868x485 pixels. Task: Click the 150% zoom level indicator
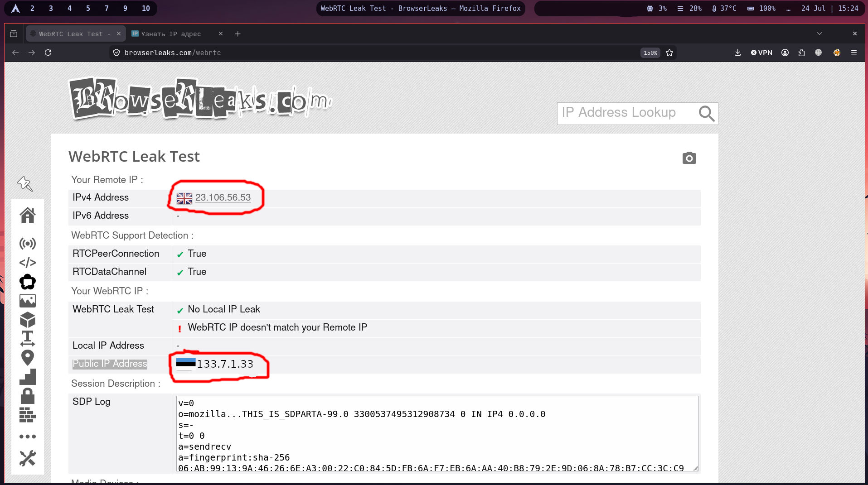pyautogui.click(x=650, y=53)
